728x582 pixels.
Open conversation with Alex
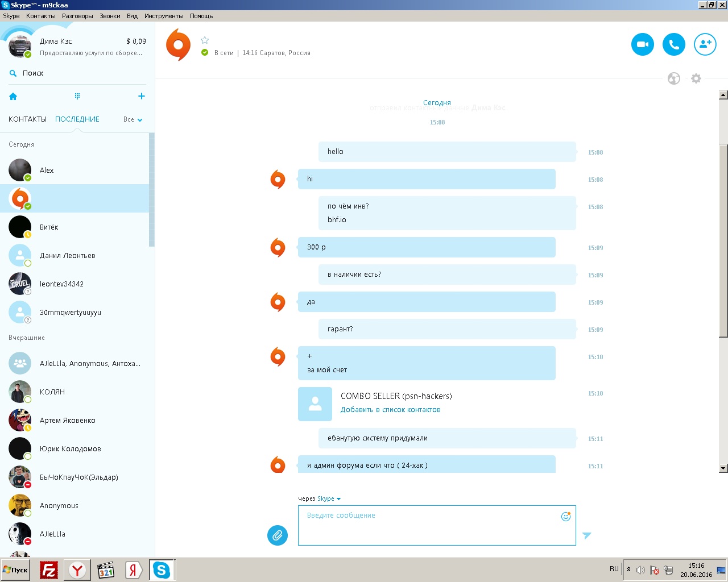tap(75, 170)
